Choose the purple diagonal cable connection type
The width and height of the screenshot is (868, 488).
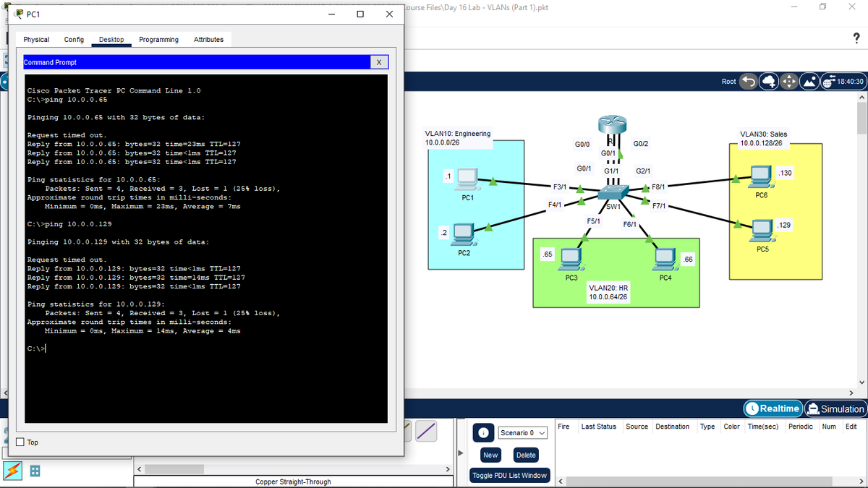coord(427,431)
